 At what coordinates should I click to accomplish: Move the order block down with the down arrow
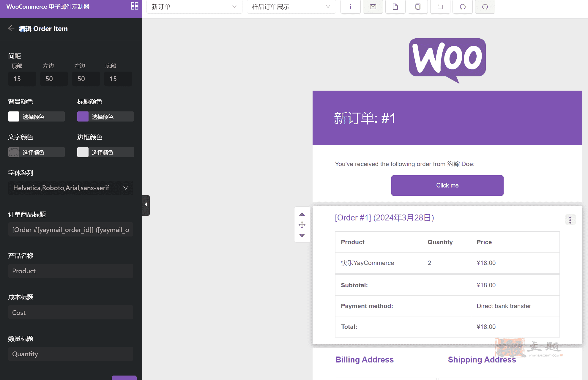point(302,236)
